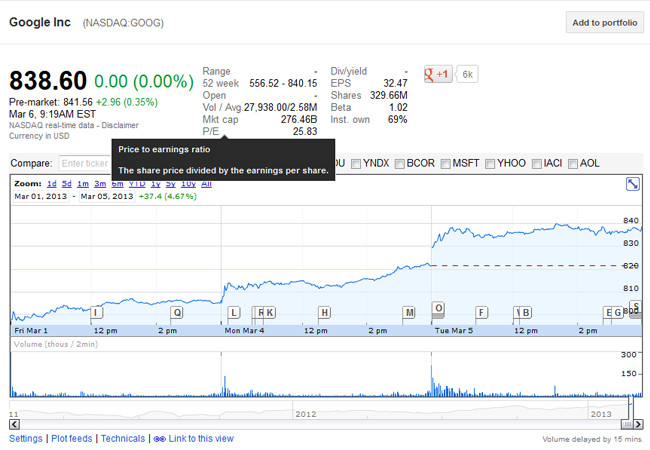
Task: Set chart zoom to 1d
Action: click(52, 184)
